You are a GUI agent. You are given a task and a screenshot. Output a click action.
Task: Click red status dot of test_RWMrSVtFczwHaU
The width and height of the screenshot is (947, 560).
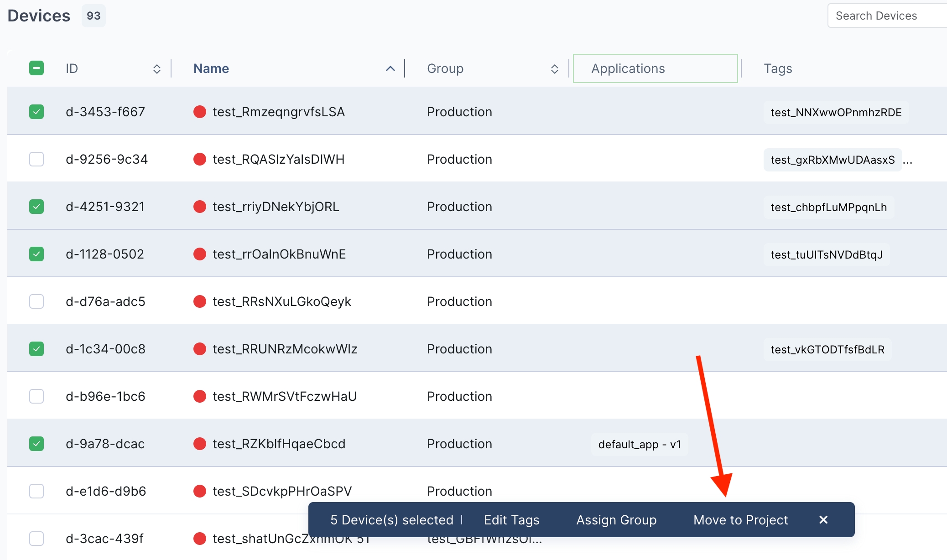coord(199,396)
